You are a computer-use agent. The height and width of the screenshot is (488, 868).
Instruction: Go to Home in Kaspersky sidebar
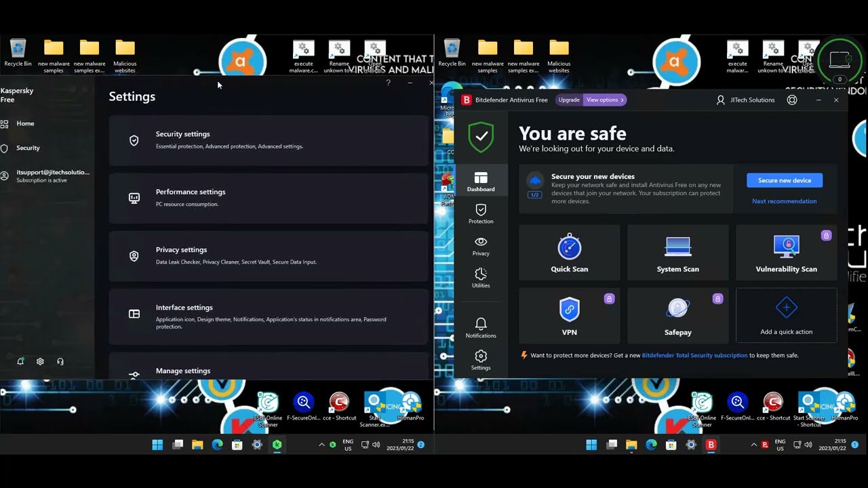coord(25,123)
